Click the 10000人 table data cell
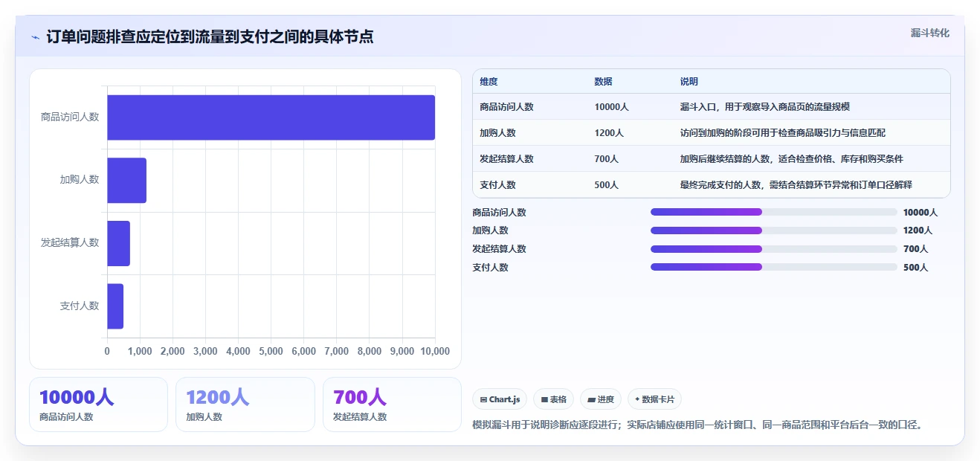The image size is (980, 461). pyautogui.click(x=611, y=107)
